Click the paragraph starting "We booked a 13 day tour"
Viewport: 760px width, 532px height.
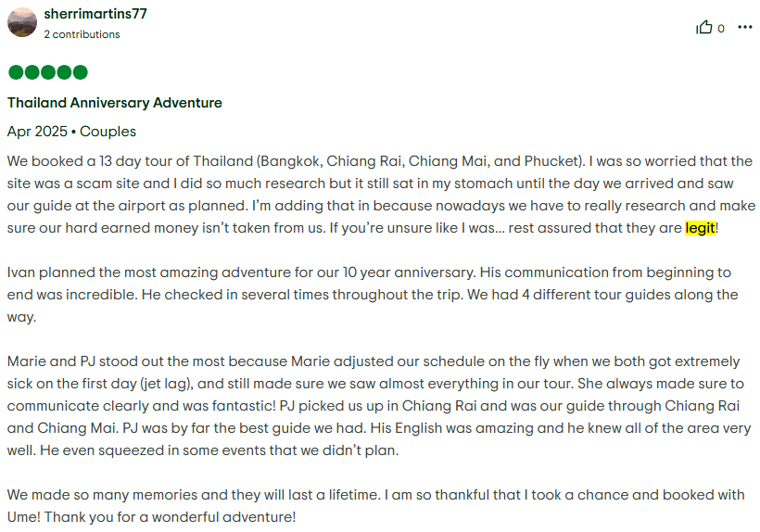point(371,195)
